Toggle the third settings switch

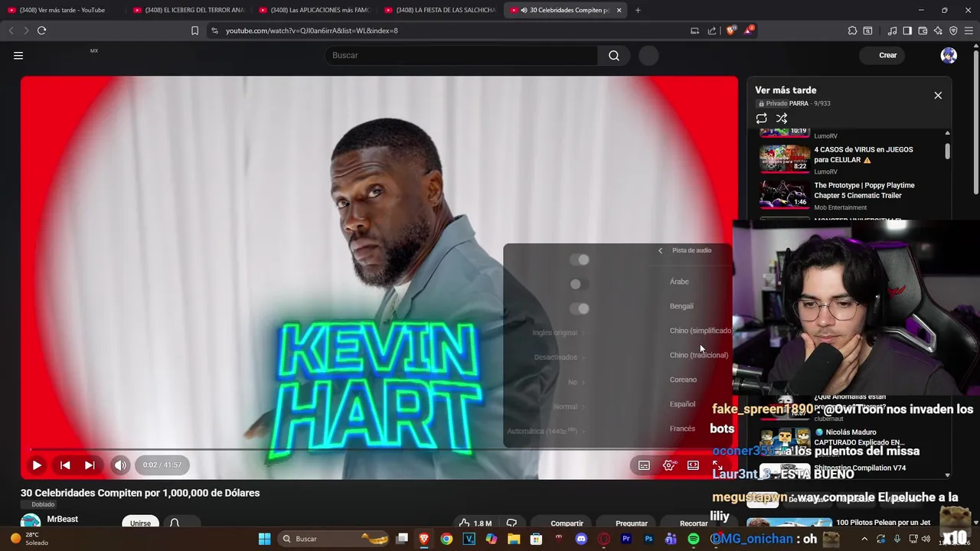coord(580,308)
